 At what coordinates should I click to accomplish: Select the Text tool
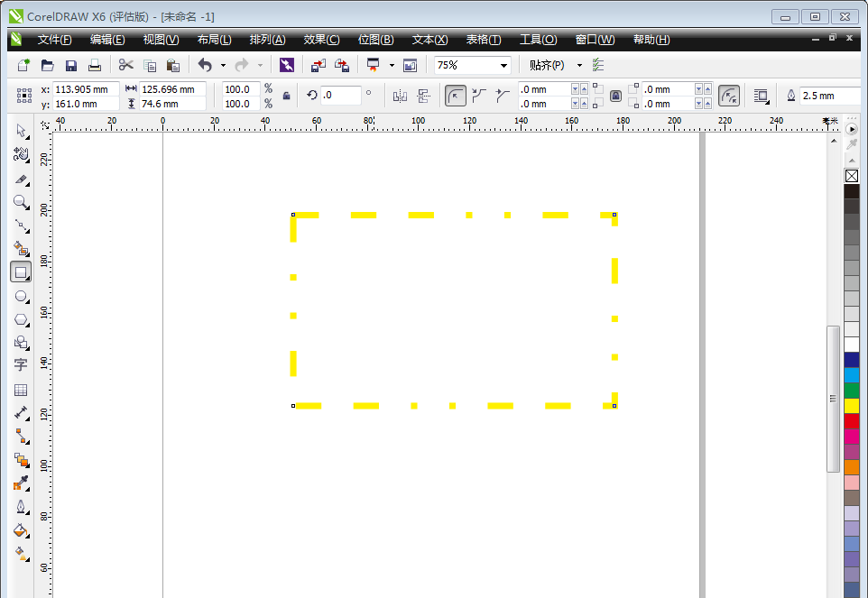point(21,365)
